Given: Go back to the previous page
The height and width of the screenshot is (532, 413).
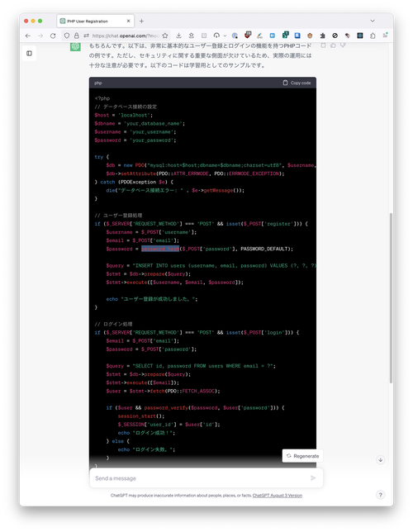Looking at the screenshot, I should click(28, 36).
